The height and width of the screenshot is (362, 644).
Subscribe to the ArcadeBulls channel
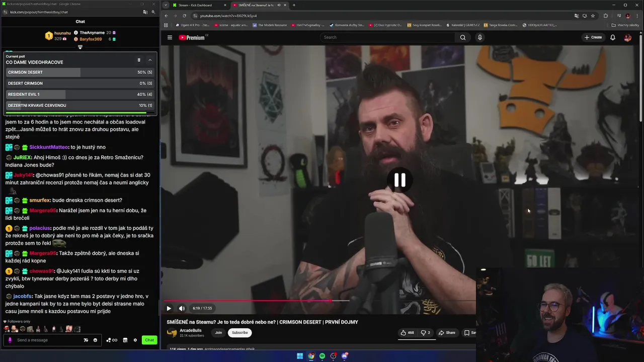239,332
